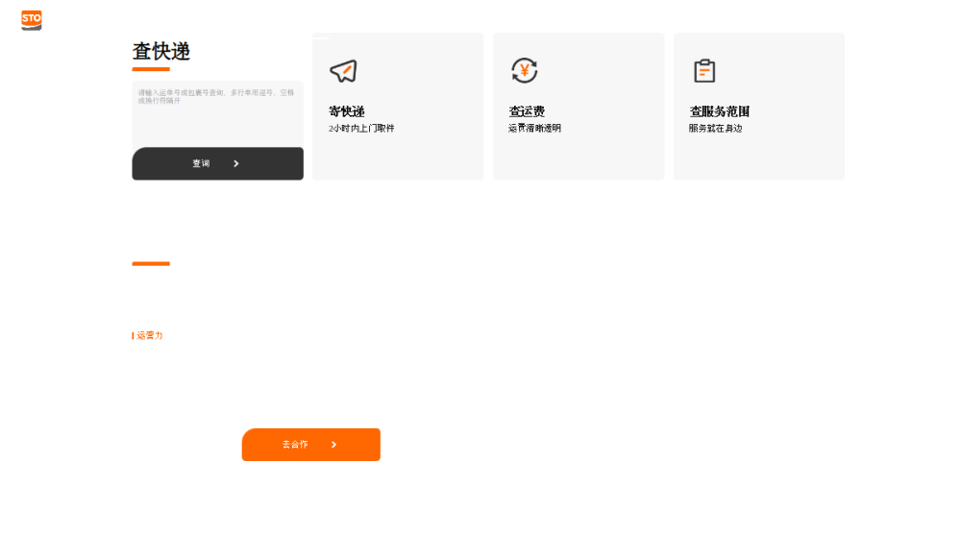Click the STO logo icon
The width and height of the screenshot is (961, 560).
click(x=32, y=20)
